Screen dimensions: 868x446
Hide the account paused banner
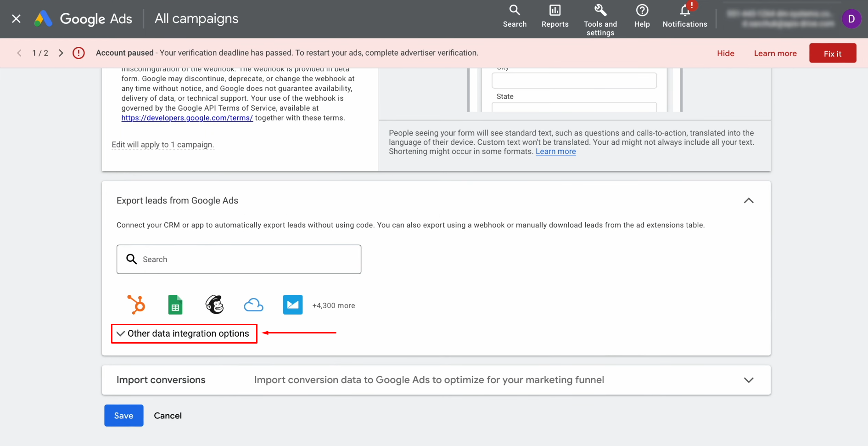coord(726,53)
